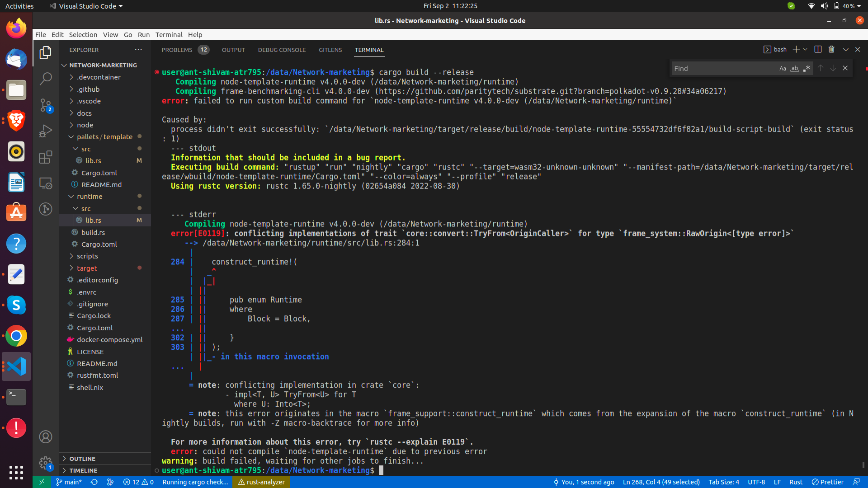Split the terminal panel

[x=818, y=49]
